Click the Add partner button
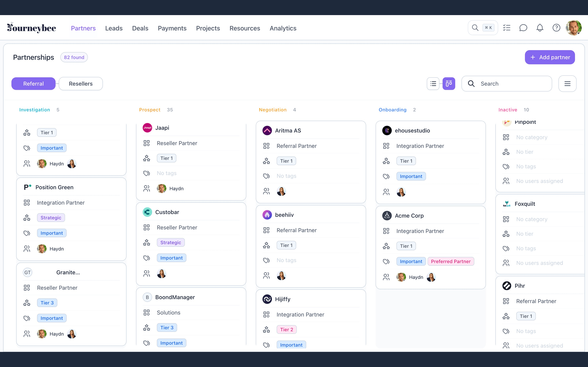Image resolution: width=588 pixels, height=367 pixels. pyautogui.click(x=550, y=57)
